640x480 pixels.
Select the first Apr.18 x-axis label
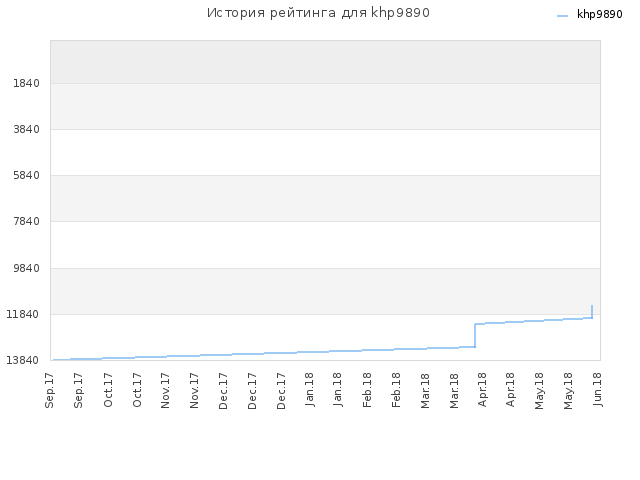coord(482,389)
